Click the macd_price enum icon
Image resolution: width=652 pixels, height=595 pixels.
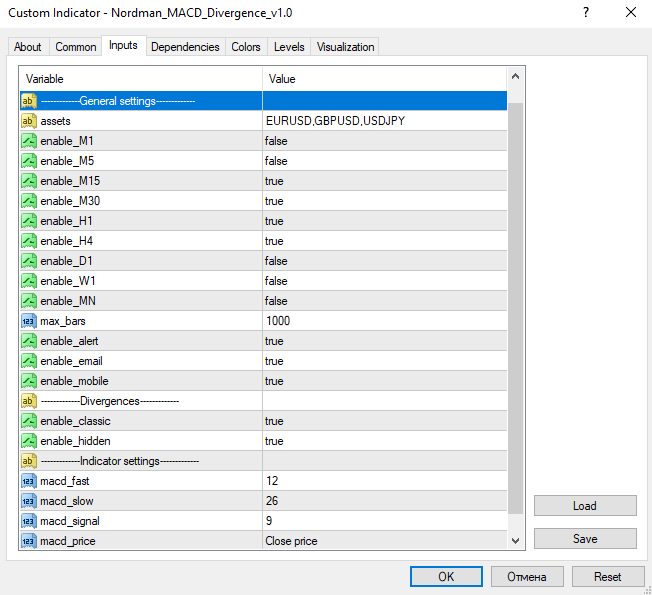click(29, 541)
